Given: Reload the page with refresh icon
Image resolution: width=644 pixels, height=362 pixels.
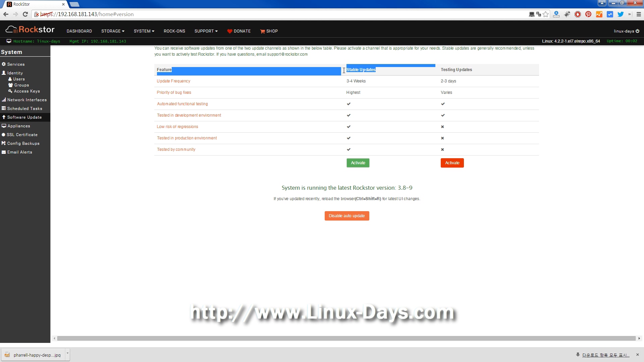Looking at the screenshot, I should (x=25, y=14).
